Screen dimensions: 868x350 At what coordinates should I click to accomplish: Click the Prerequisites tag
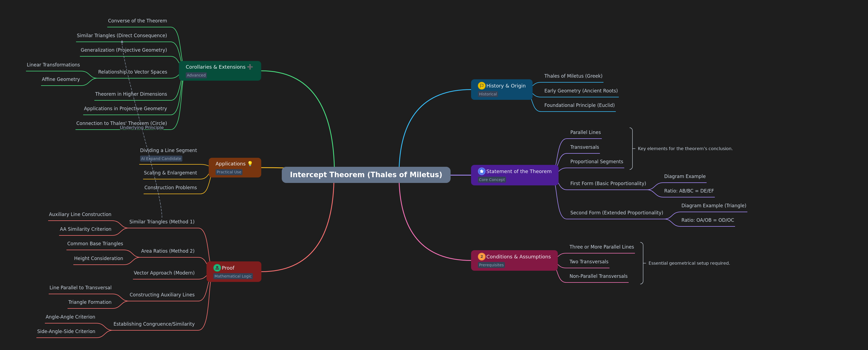(491, 265)
